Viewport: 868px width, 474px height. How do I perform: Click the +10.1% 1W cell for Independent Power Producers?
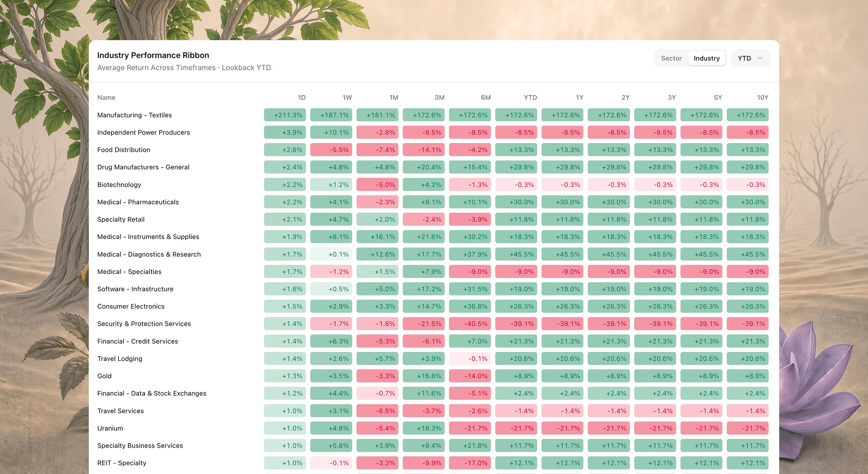pos(331,133)
